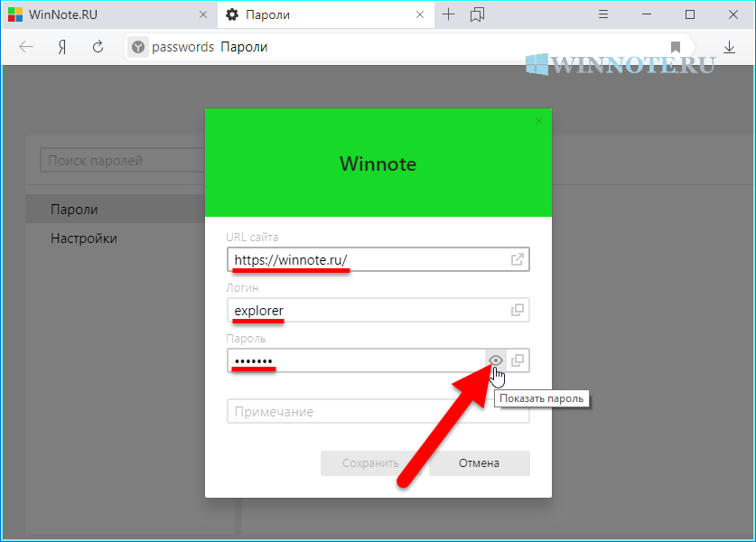Select the Пароли tab in the tab bar
Viewport: 756px width, 542px height.
click(316, 14)
